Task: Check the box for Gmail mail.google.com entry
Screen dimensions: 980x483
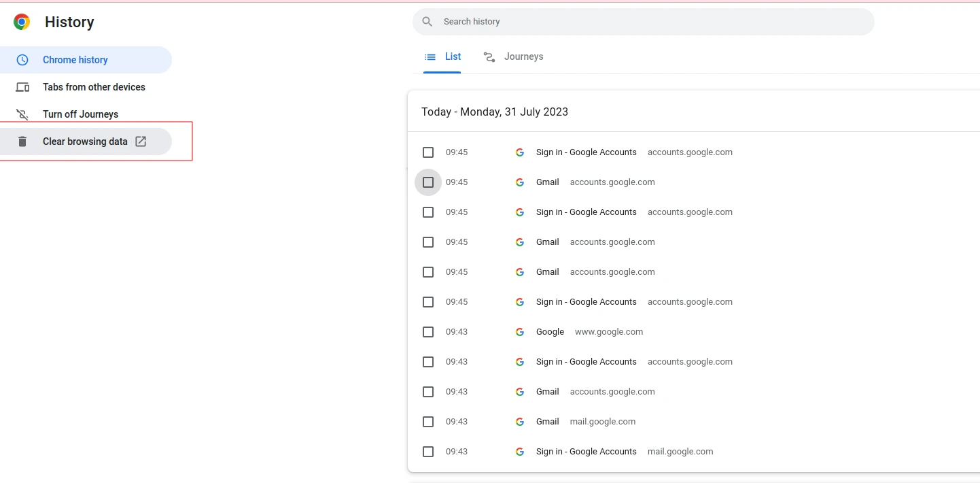Action: tap(428, 422)
